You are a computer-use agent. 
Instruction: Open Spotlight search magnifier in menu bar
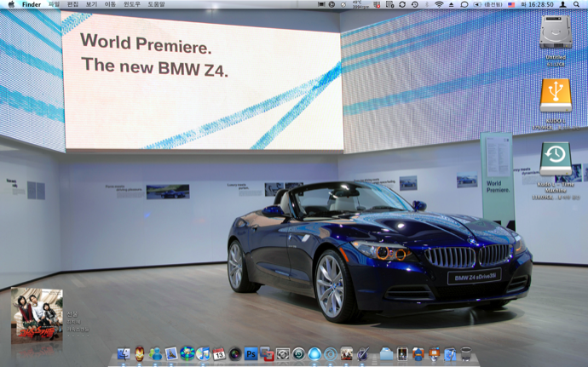576,4
